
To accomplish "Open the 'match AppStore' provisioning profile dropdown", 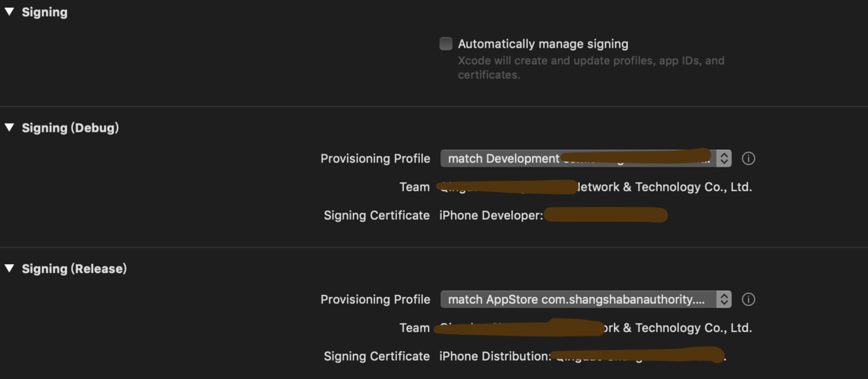I will click(577, 299).
